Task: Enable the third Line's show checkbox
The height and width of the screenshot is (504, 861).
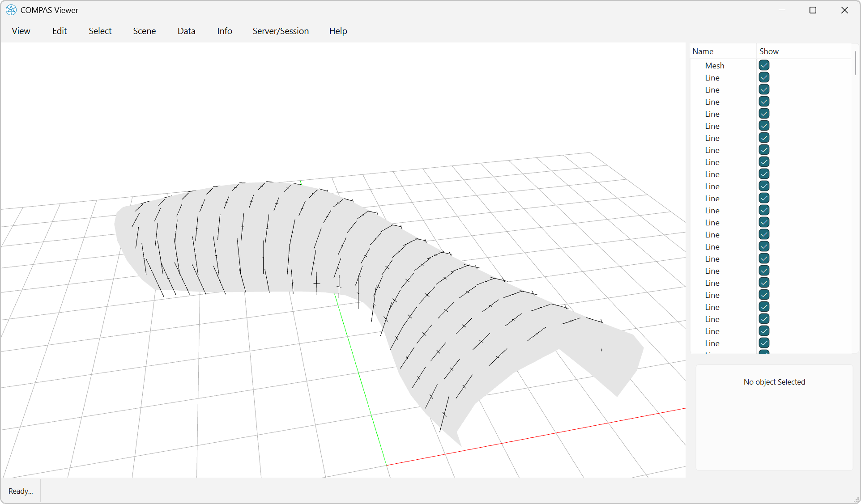Action: [763, 102]
